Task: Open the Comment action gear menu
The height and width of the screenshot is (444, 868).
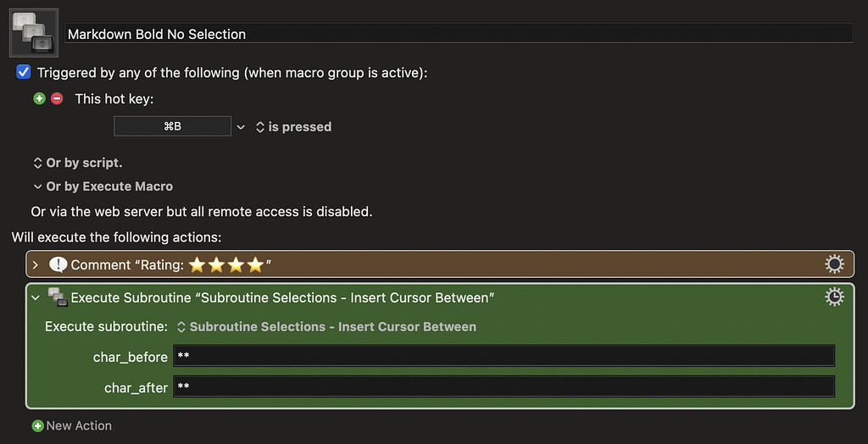Action: coord(834,264)
